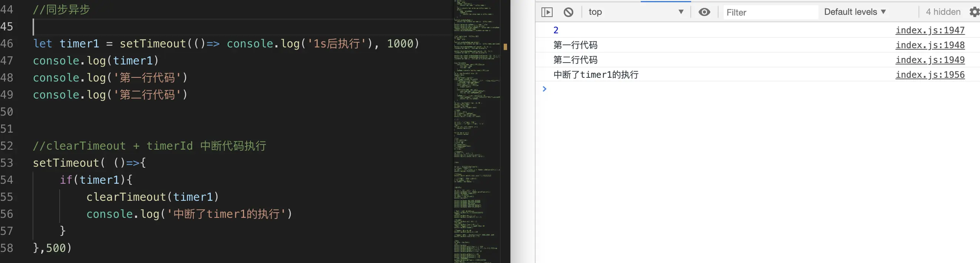Image resolution: width=980 pixels, height=263 pixels.
Task: Click the clearTimeout(timer1) call in the editor
Action: (x=153, y=197)
